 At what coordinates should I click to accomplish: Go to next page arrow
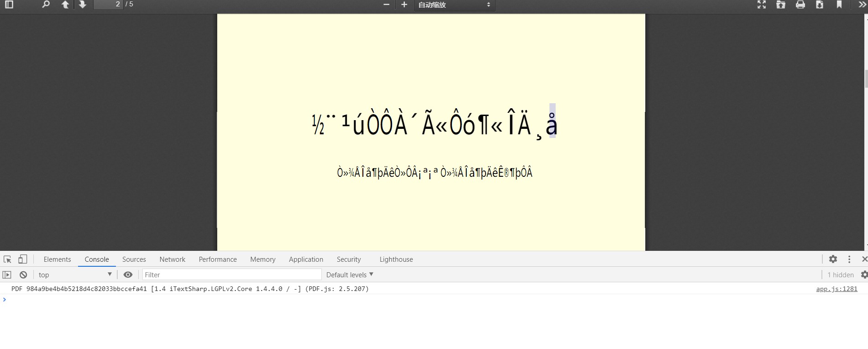(82, 5)
